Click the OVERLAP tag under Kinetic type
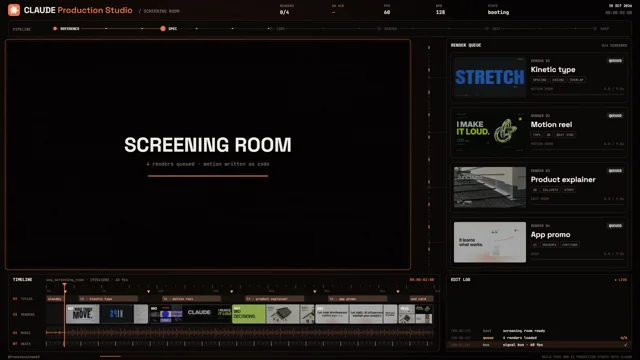This screenshot has width=640, height=360. click(x=576, y=80)
